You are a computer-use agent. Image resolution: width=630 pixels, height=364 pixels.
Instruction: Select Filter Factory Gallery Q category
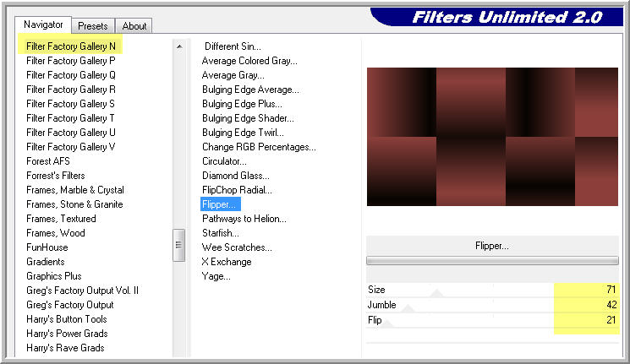point(71,75)
